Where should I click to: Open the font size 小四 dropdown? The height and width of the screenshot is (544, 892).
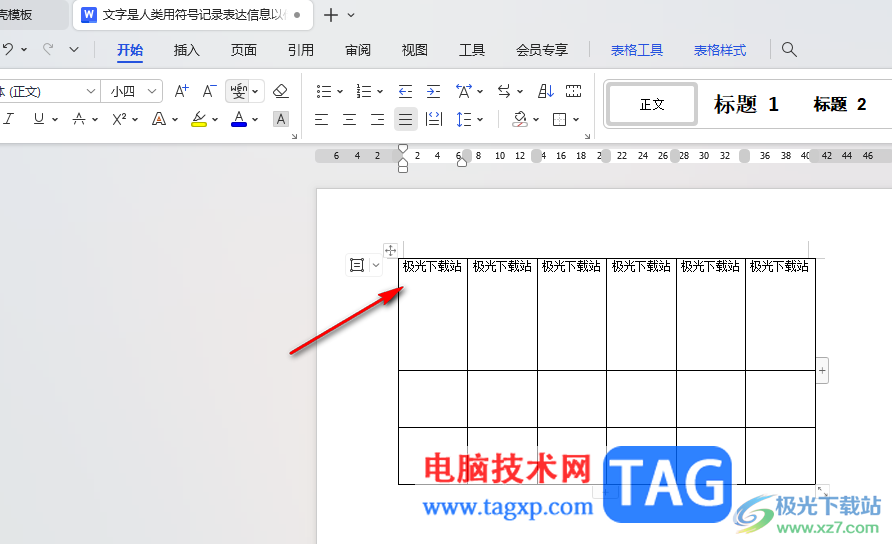pyautogui.click(x=151, y=91)
